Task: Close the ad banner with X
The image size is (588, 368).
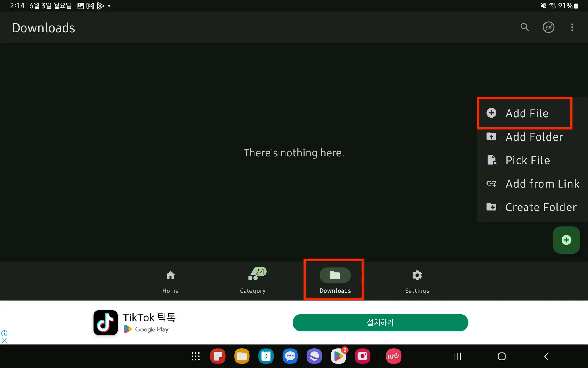Action: coord(4,341)
